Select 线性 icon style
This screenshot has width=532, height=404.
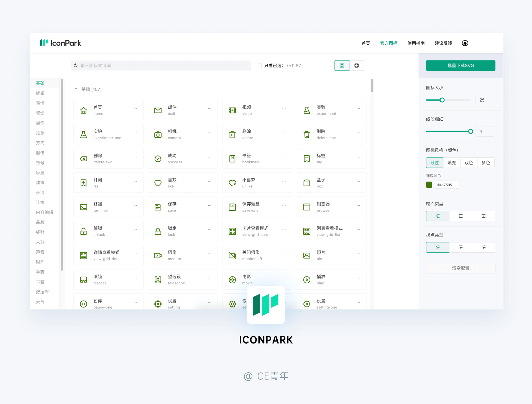(x=434, y=163)
